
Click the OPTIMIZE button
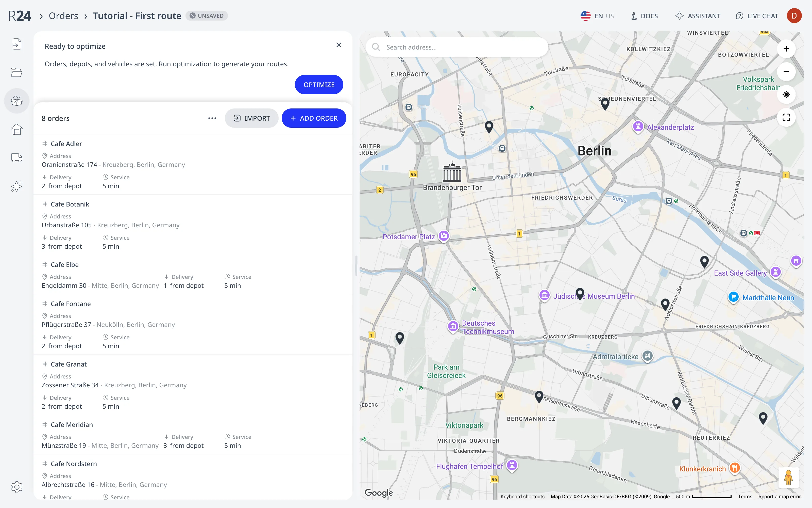pyautogui.click(x=319, y=85)
